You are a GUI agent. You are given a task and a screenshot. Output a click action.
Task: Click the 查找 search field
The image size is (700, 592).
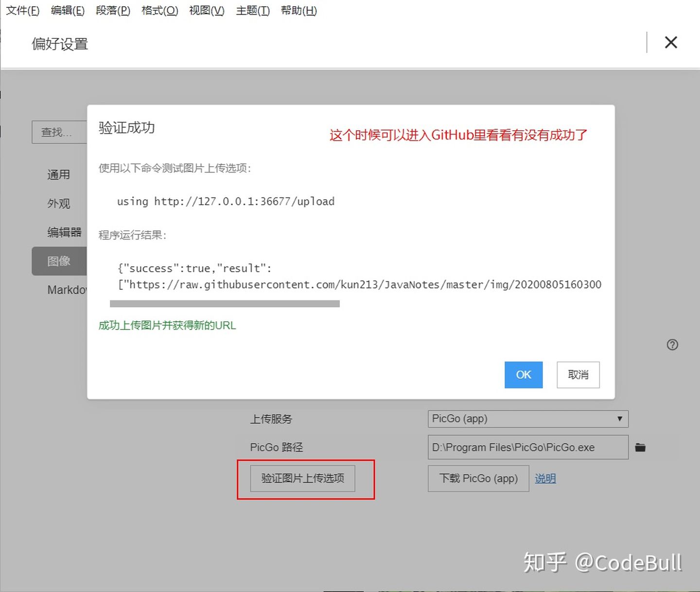pos(58,132)
